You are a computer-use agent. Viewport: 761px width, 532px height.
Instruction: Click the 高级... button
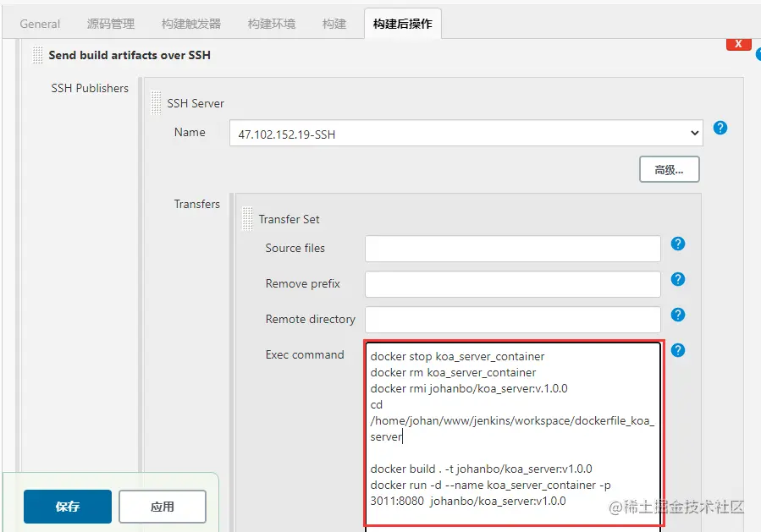(669, 169)
